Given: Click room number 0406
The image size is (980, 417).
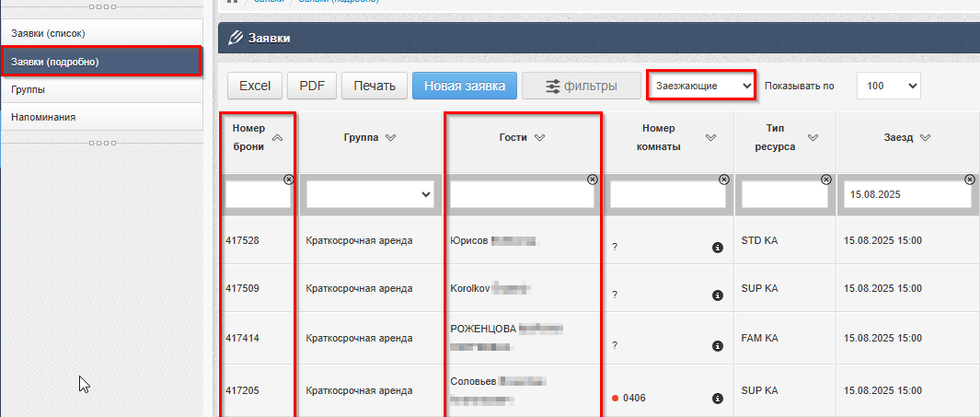Looking at the screenshot, I should pos(634,398).
